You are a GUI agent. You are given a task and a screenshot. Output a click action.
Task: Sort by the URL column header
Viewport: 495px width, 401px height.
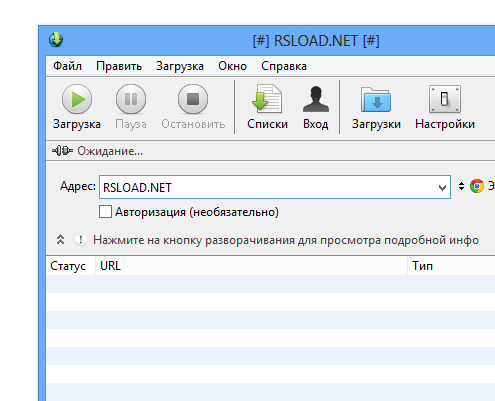point(252,266)
